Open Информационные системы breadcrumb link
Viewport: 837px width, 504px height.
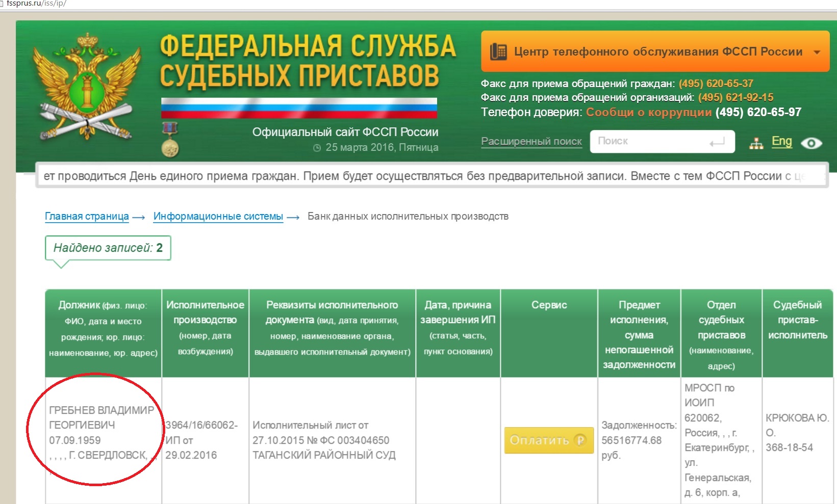218,216
